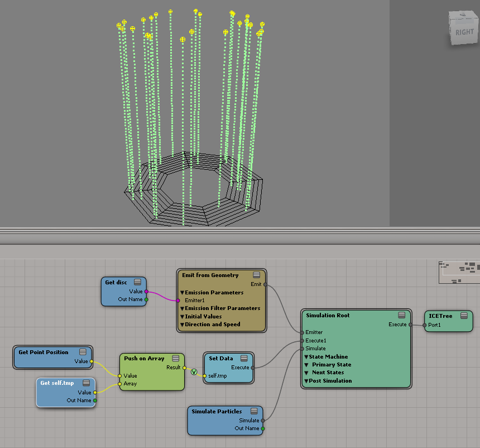The height and width of the screenshot is (448, 480).
Task: Click the Set Data node header icon
Action: pos(244,358)
